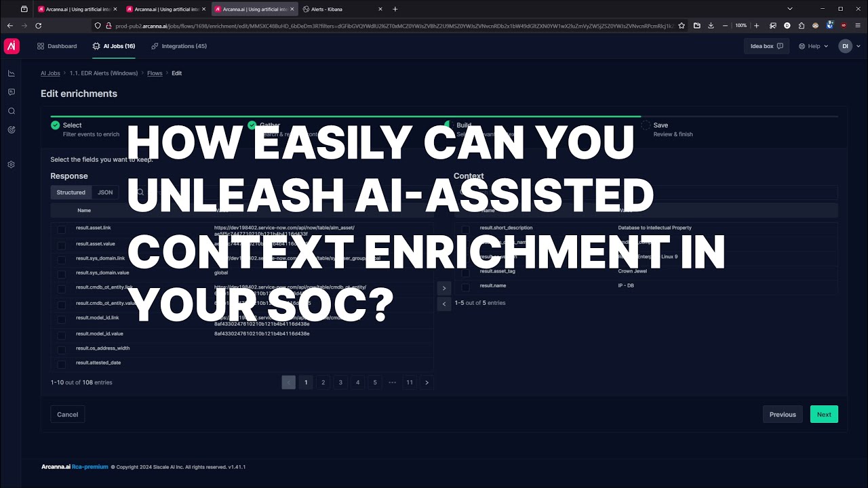
Task: Click the zoom in plus icon
Action: tap(757, 26)
